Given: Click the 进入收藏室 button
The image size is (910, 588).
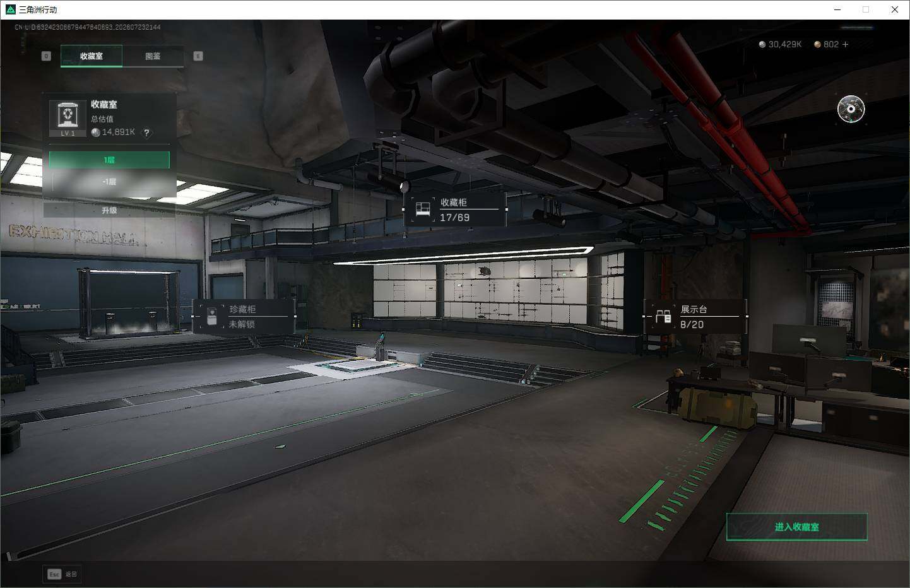Looking at the screenshot, I should click(x=796, y=527).
